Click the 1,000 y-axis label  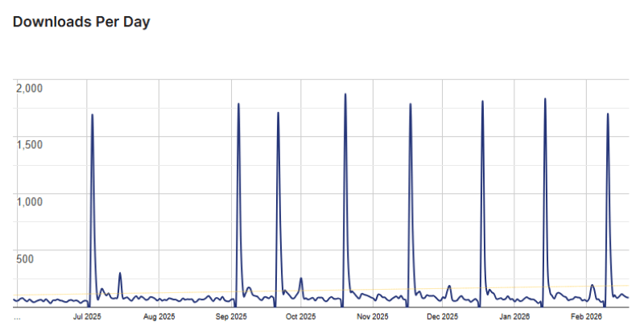click(31, 201)
